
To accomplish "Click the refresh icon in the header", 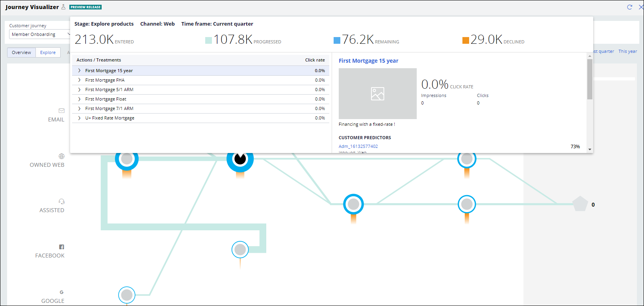I will [x=629, y=7].
